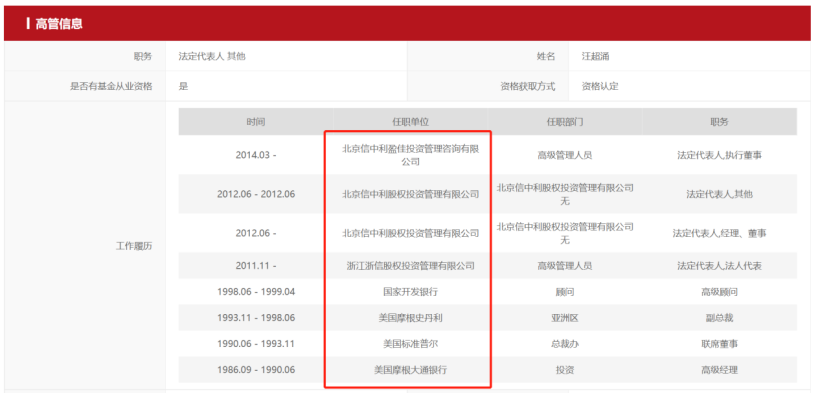Click the 总裁办 department cell
The height and width of the screenshot is (394, 830).
click(x=565, y=344)
